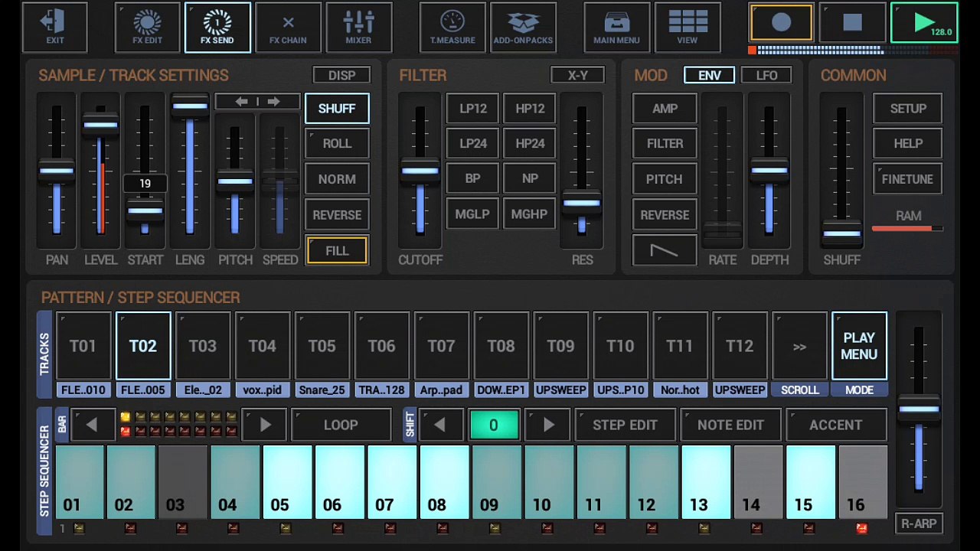Tap the EXIT icon
Image resolution: width=980 pixels, height=551 pixels.
(55, 28)
